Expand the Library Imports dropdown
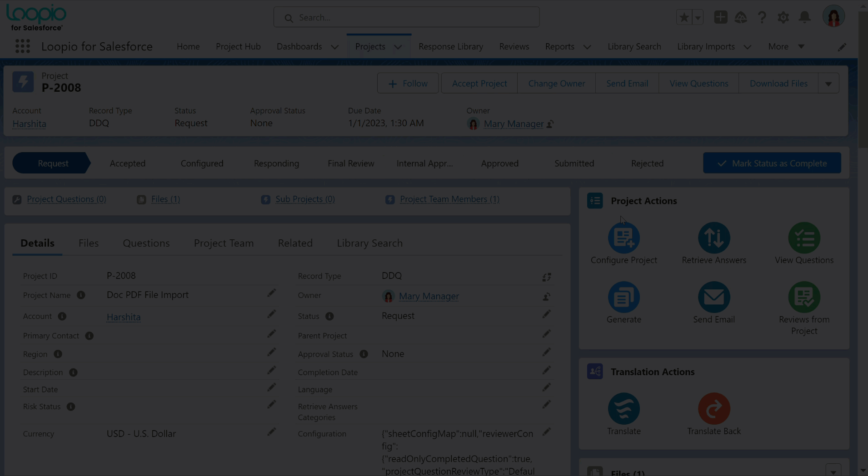 (748, 47)
